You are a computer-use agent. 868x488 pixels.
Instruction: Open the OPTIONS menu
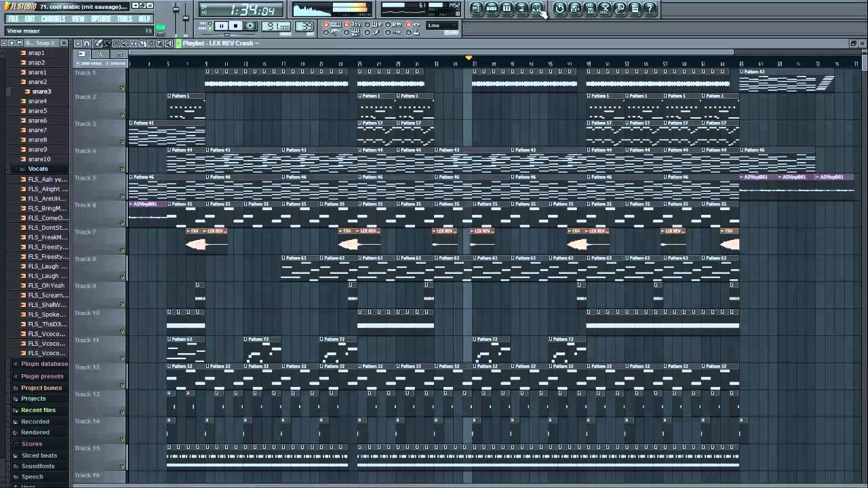(x=101, y=19)
